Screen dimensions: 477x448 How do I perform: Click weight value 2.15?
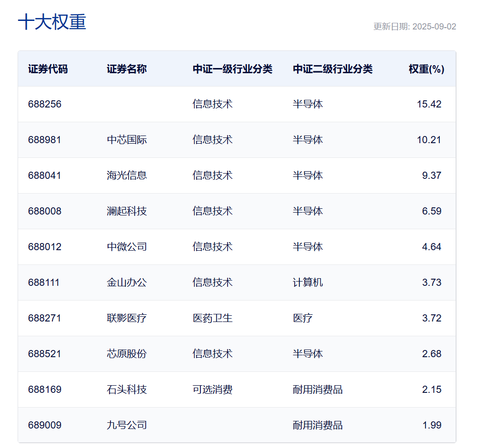[x=432, y=390]
